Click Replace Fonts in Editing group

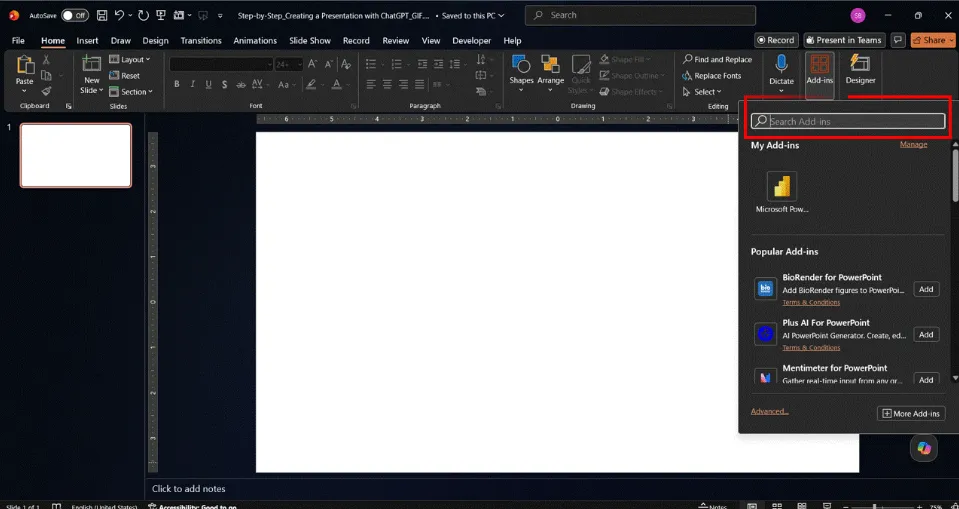click(711, 76)
